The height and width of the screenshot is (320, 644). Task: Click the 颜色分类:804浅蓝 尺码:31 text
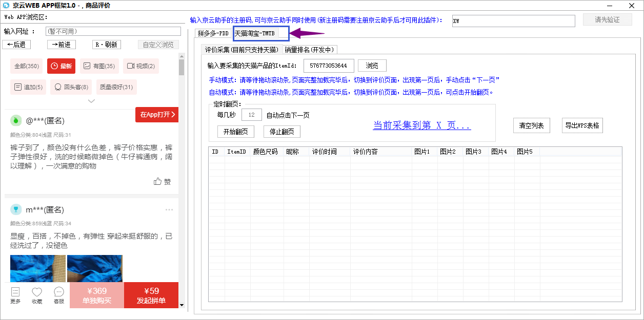(41, 135)
